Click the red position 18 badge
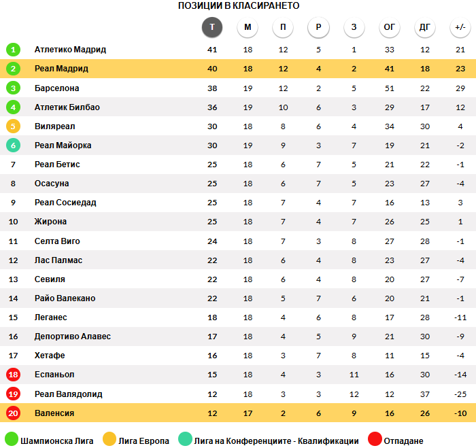476x448 pixels. 13,375
